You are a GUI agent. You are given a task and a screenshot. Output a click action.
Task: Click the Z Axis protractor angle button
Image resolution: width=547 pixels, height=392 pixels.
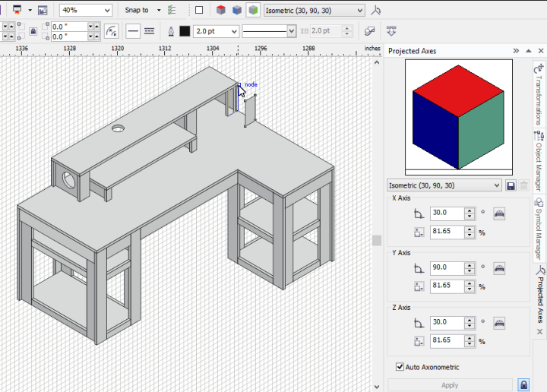pos(499,323)
